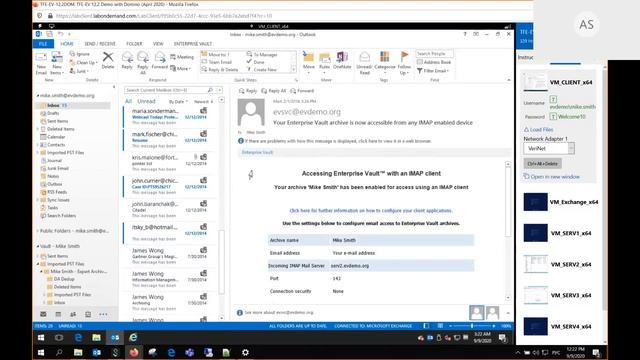Send the message to OneNote
Viewport: 640px width, 360px height.
tap(342, 60)
